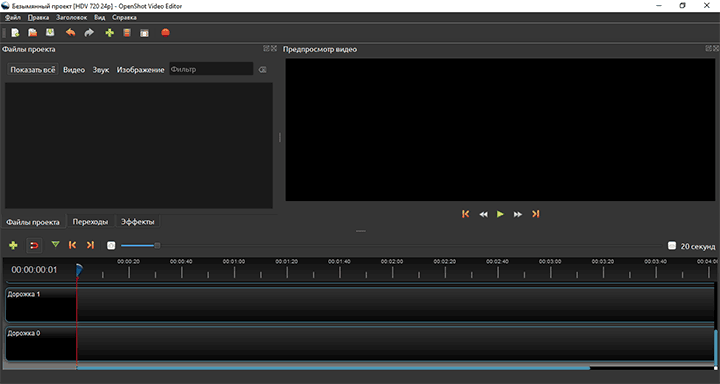Jump to start in video preview controls
The image size is (720, 384).
(x=466, y=214)
